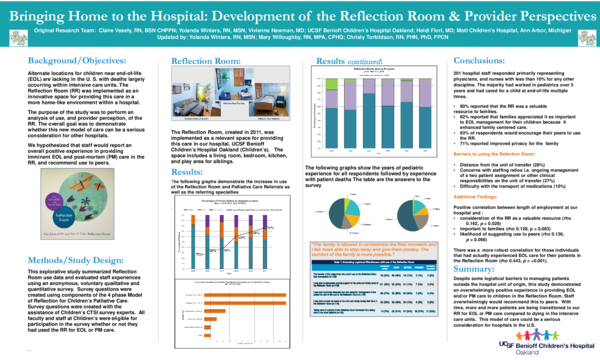Click the paragraph starting 'There was a more robust correlation'
600x360 pixels.
pos(517,255)
